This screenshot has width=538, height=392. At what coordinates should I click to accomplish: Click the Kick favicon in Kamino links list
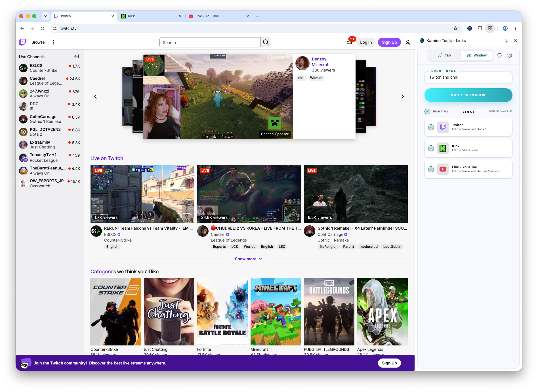click(443, 148)
